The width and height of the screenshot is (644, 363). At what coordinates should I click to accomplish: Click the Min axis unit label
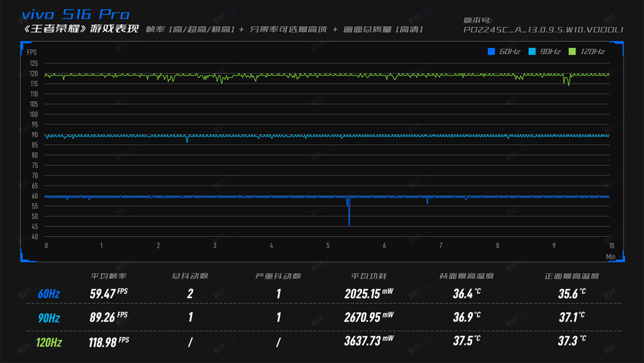611,257
